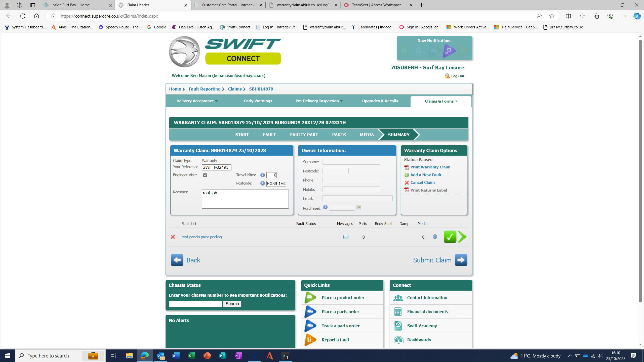Click the green chevron next to the fault
This screenshot has height=362, width=644.
[x=462, y=237]
